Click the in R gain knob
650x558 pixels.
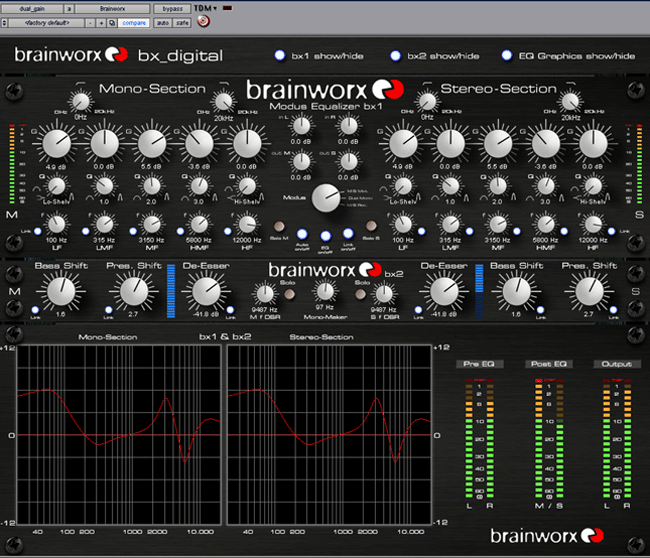[349, 126]
